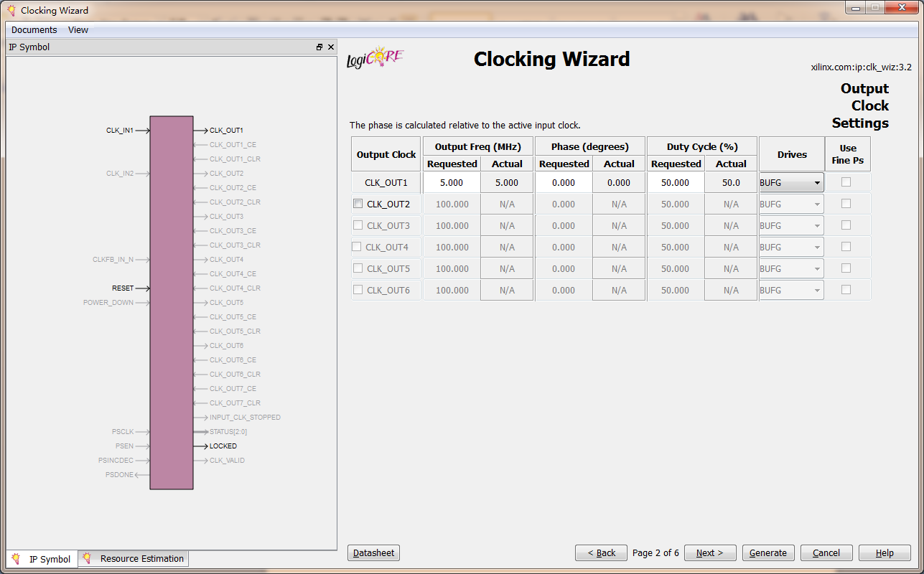Open the Documents menu
This screenshot has width=924, height=574.
(34, 30)
